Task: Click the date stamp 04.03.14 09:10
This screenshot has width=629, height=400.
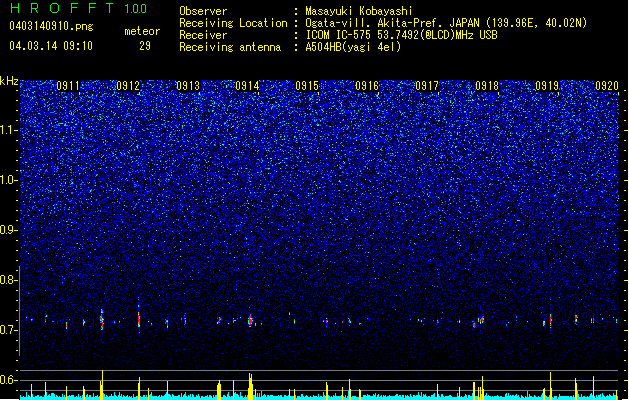Action: coord(51,46)
